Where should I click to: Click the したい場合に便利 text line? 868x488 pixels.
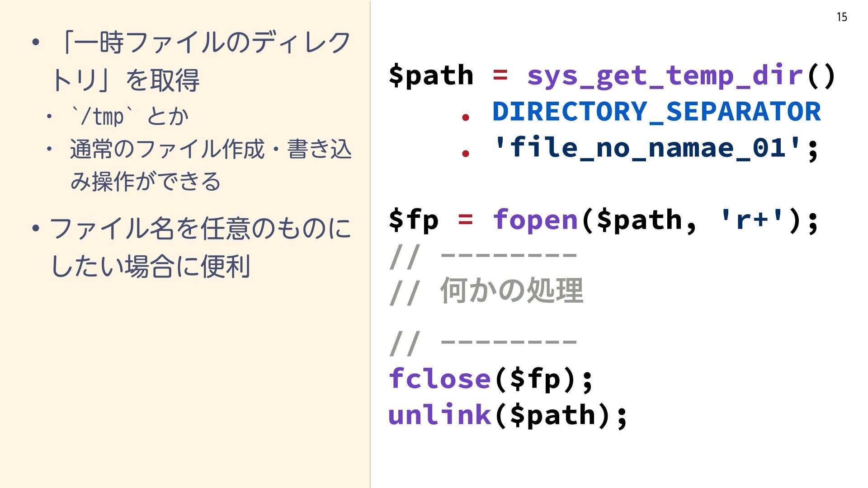coord(151,267)
